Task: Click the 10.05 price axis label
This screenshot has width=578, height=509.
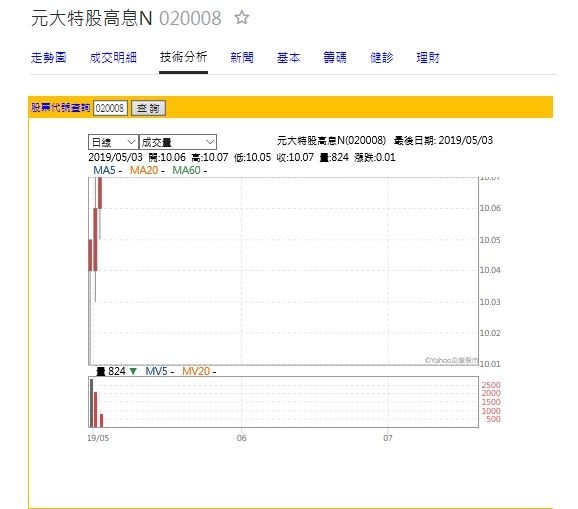Action: point(490,240)
